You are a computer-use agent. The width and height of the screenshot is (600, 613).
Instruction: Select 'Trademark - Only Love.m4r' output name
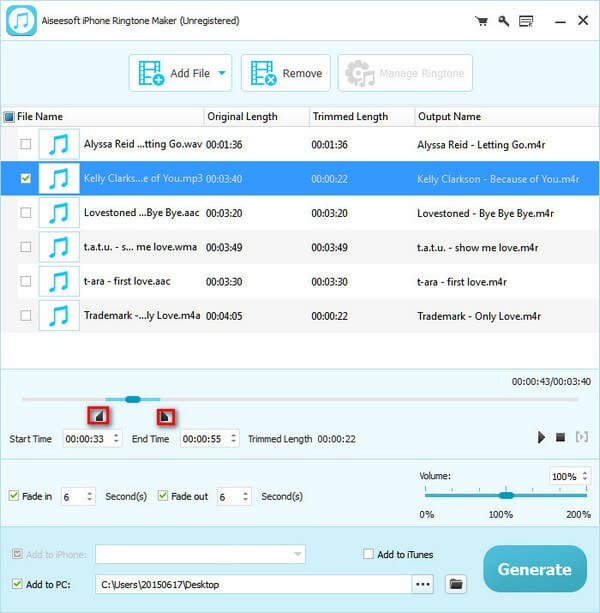479,316
